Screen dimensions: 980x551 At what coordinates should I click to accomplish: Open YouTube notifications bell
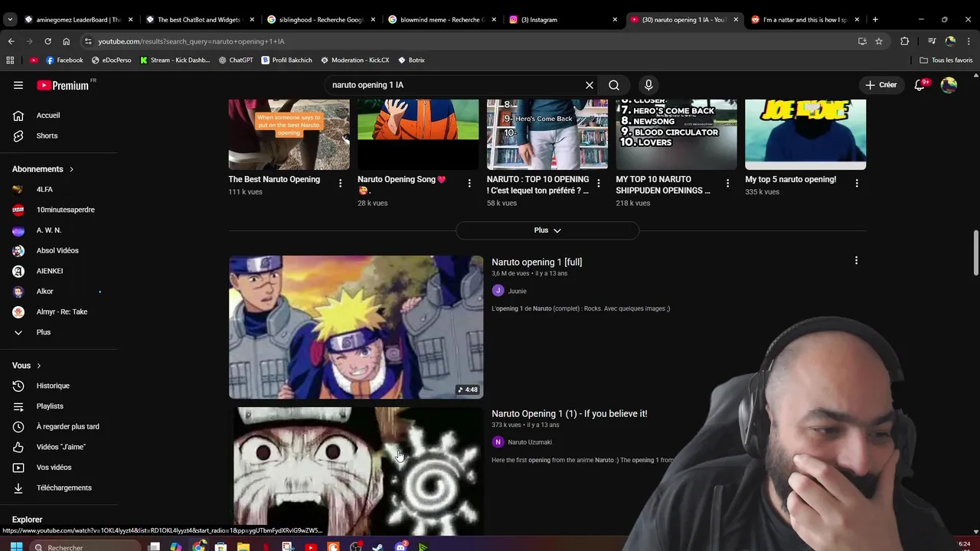point(920,85)
